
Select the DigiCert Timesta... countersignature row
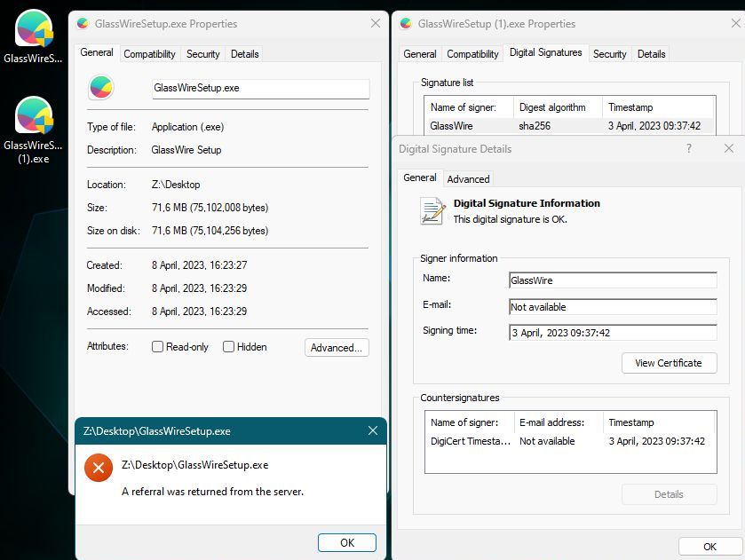coord(570,441)
